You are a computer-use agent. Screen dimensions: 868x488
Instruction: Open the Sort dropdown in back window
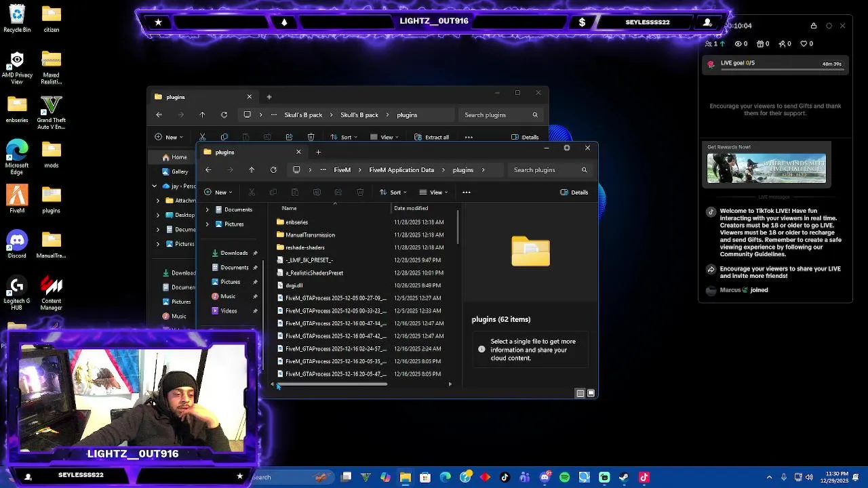pos(344,137)
